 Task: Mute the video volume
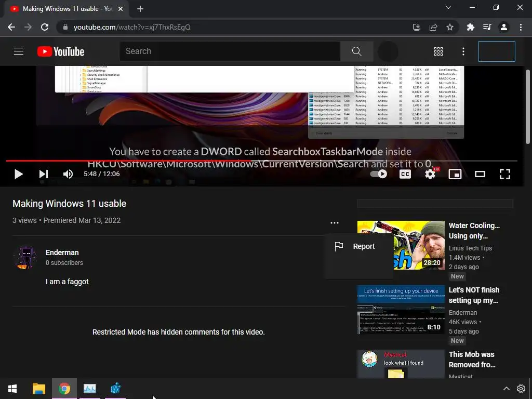pos(68,174)
